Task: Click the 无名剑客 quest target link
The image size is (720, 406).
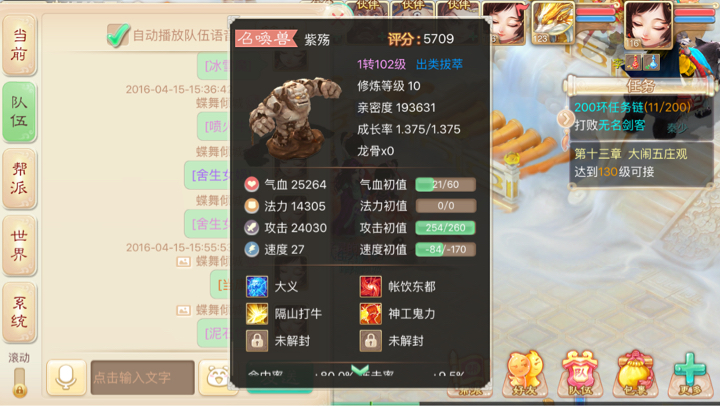Action: click(621, 125)
